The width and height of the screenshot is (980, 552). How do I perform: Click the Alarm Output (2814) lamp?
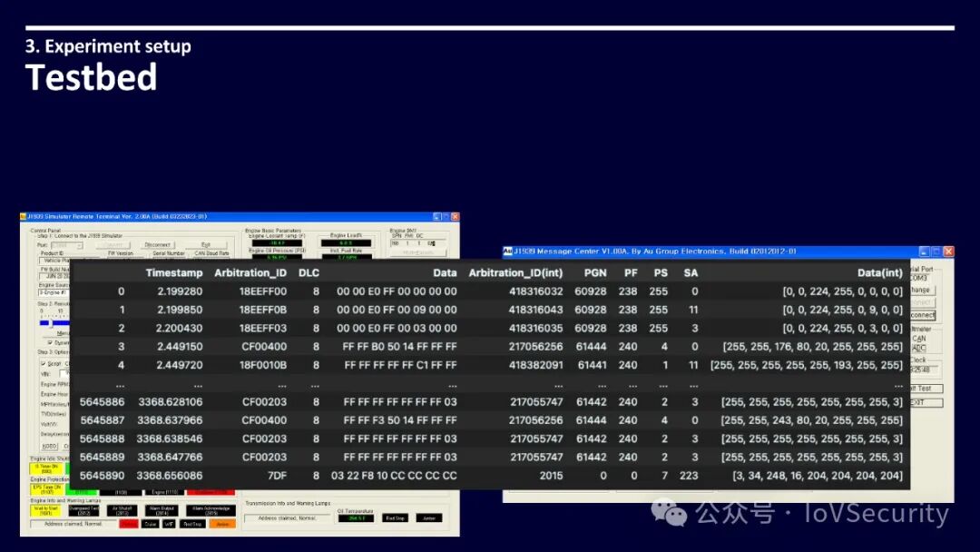click(162, 510)
